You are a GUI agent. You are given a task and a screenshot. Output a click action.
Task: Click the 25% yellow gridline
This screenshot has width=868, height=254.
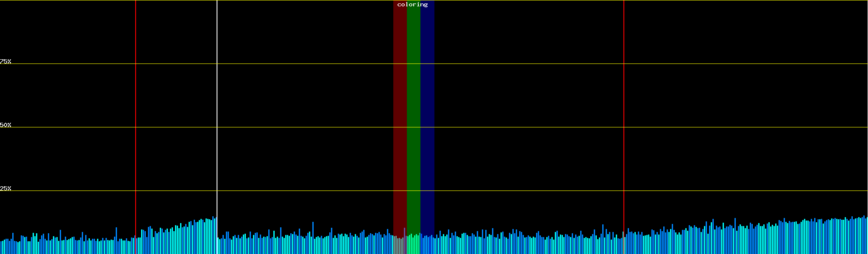297,190
